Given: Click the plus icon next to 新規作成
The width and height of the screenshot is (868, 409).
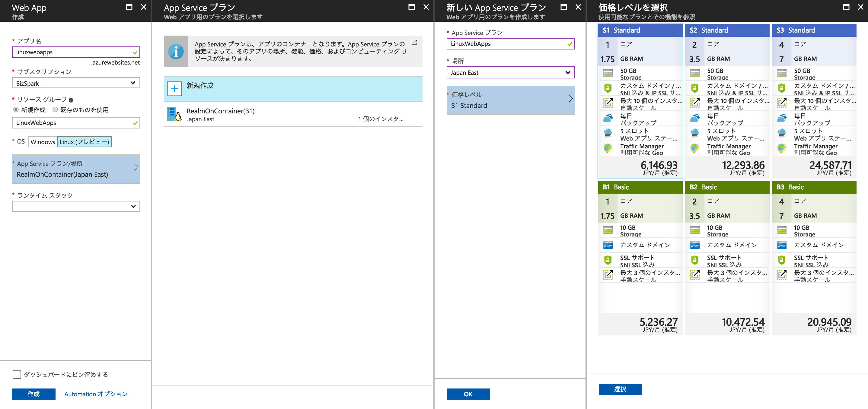Looking at the screenshot, I should [174, 89].
